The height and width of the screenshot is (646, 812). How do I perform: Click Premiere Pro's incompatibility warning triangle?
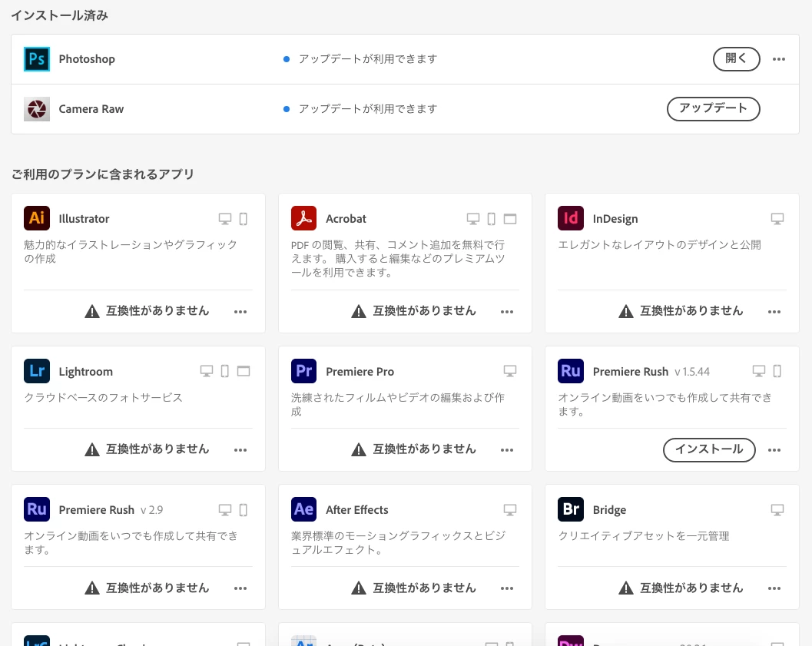359,449
